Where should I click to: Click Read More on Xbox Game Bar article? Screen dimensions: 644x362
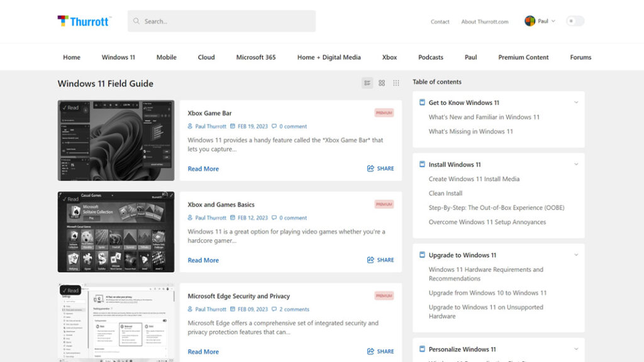(203, 168)
